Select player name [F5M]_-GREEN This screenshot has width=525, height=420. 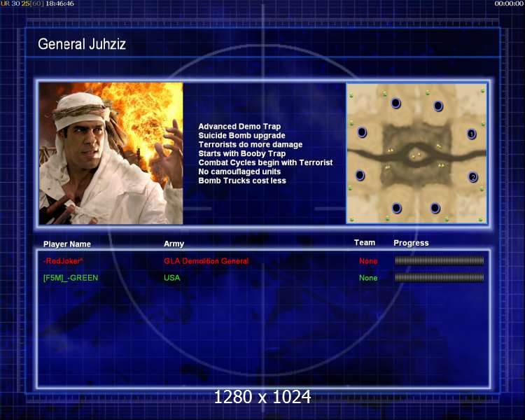pos(71,278)
